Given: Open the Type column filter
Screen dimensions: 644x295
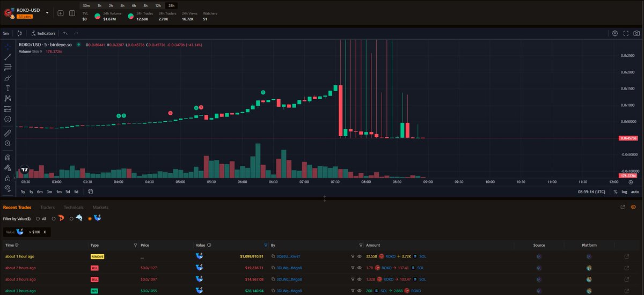Looking at the screenshot, I should pos(135,245).
